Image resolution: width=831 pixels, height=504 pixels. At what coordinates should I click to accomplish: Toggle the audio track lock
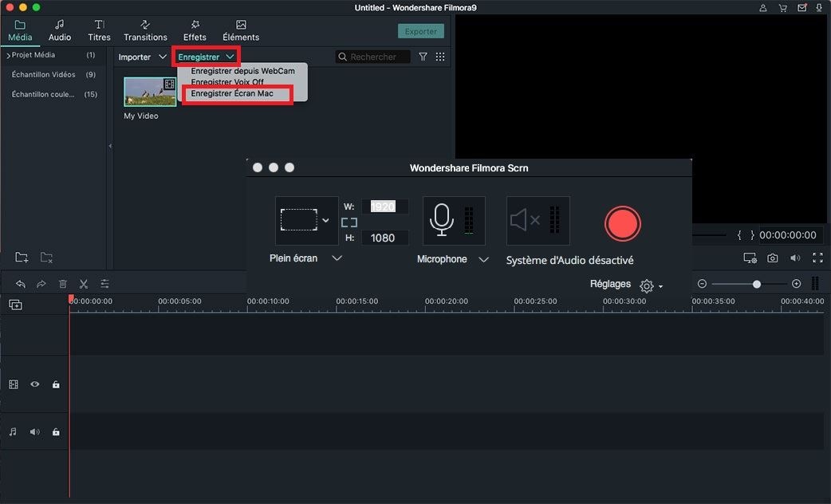(56, 432)
